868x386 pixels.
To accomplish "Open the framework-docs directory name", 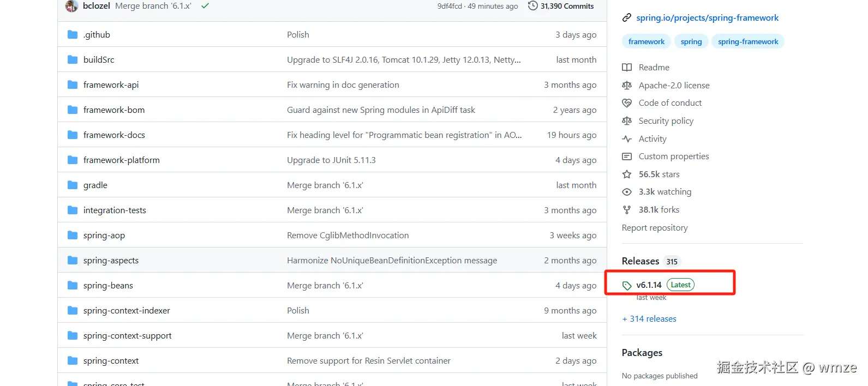I will point(114,135).
